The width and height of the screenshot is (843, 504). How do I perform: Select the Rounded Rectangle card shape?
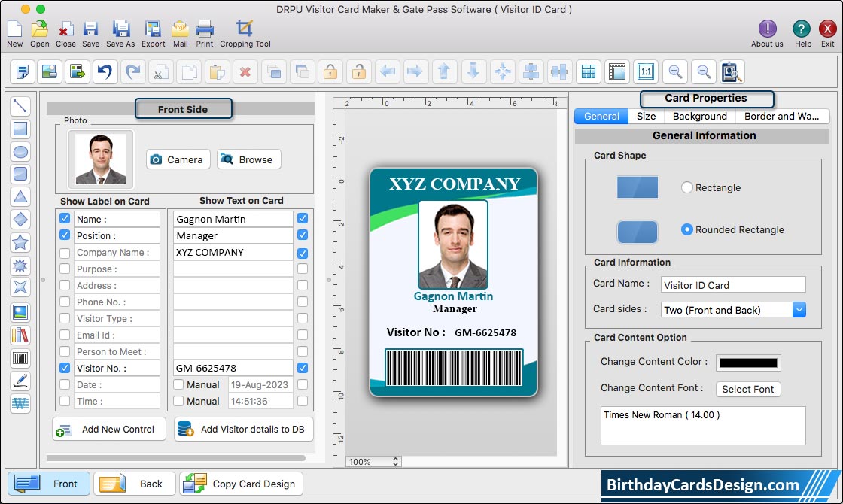tap(686, 229)
